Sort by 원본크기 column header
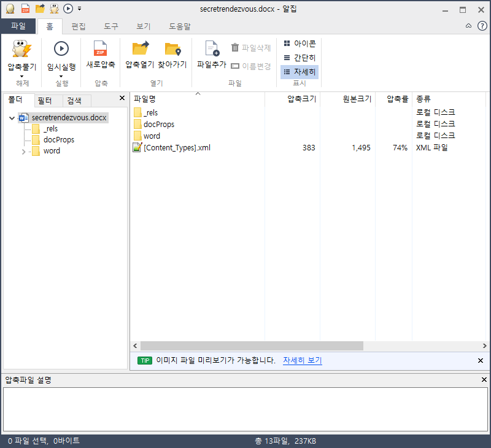The height and width of the screenshot is (448, 491). pyautogui.click(x=347, y=99)
